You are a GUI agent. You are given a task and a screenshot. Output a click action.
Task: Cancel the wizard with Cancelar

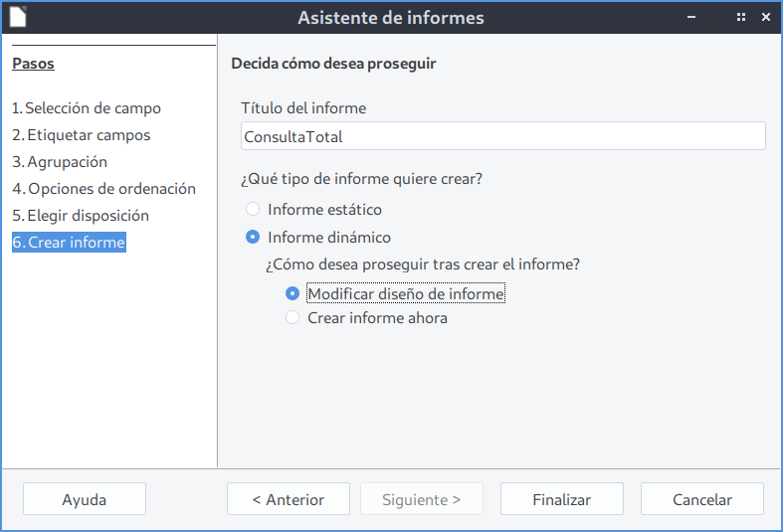click(701, 499)
